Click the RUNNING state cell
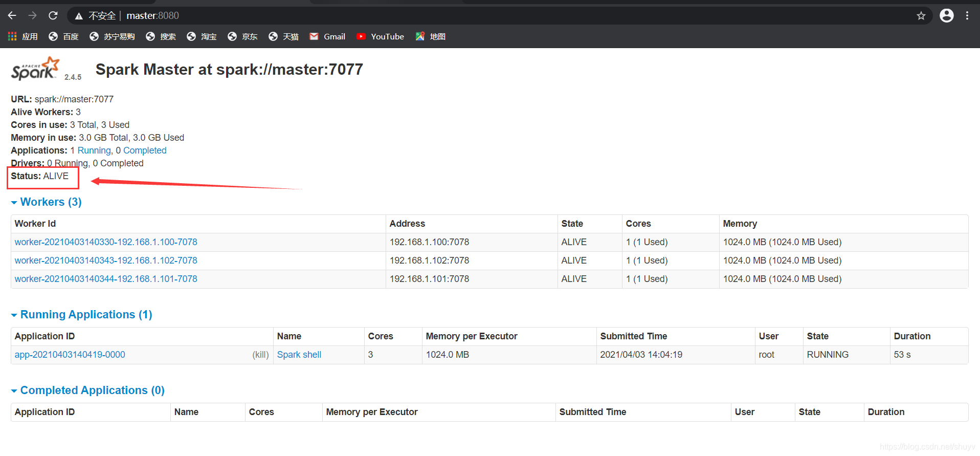 pyautogui.click(x=828, y=355)
